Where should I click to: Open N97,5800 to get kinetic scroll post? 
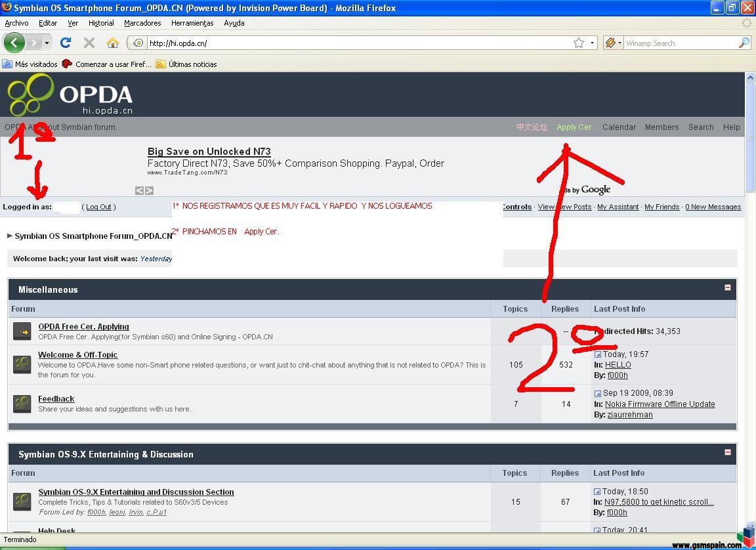pyautogui.click(x=659, y=502)
